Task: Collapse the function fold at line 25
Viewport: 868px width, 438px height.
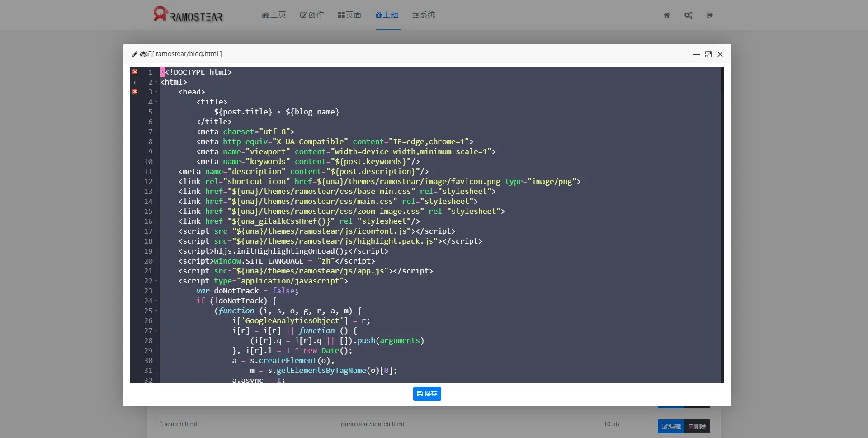Action: (156, 311)
